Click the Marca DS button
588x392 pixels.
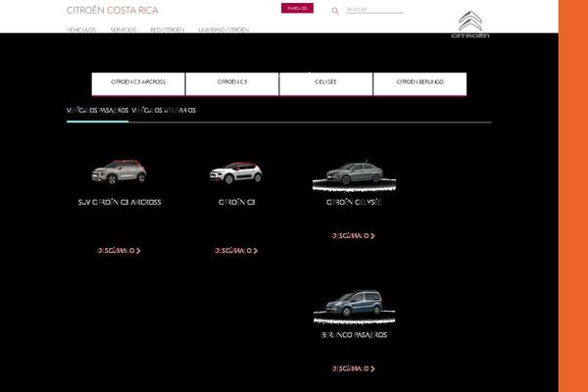coord(297,8)
